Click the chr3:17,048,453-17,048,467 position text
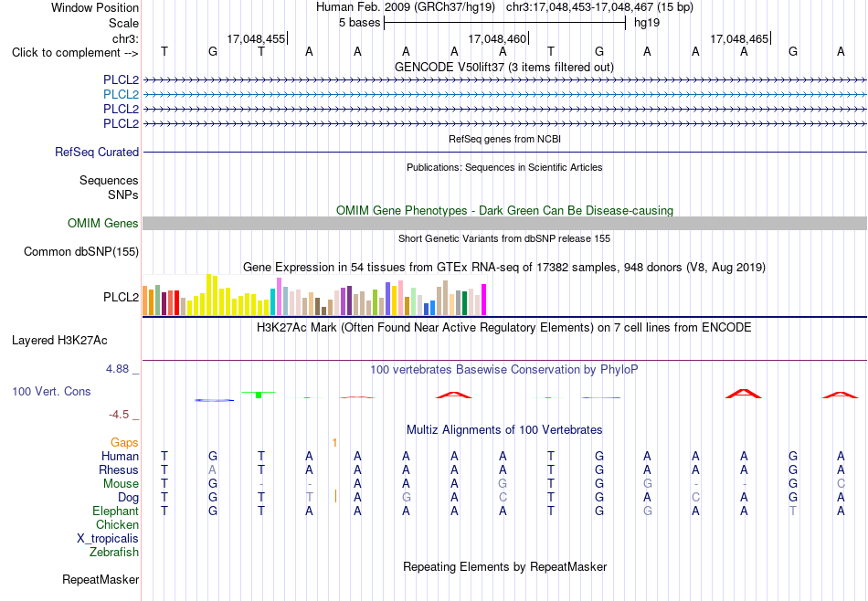This screenshot has height=601, width=868. pyautogui.click(x=599, y=7)
